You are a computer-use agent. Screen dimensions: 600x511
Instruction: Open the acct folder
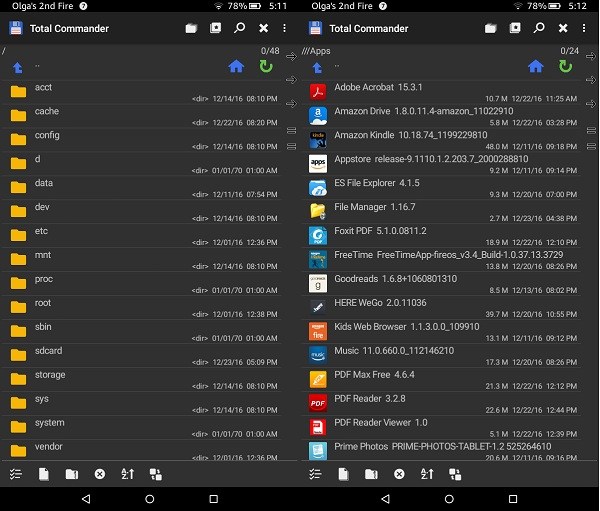click(142, 92)
